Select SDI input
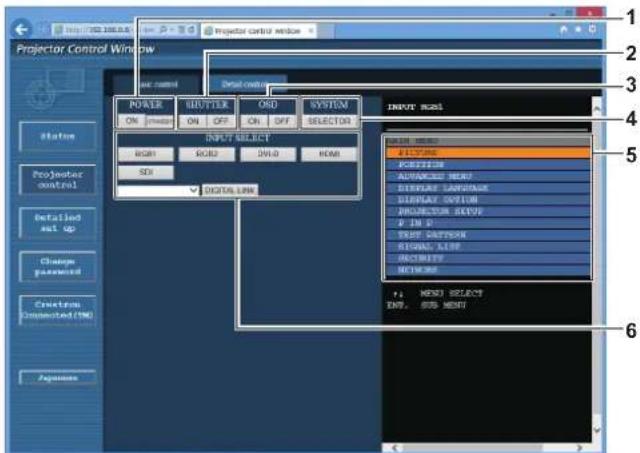The height and width of the screenshot is (453, 640). [x=146, y=172]
